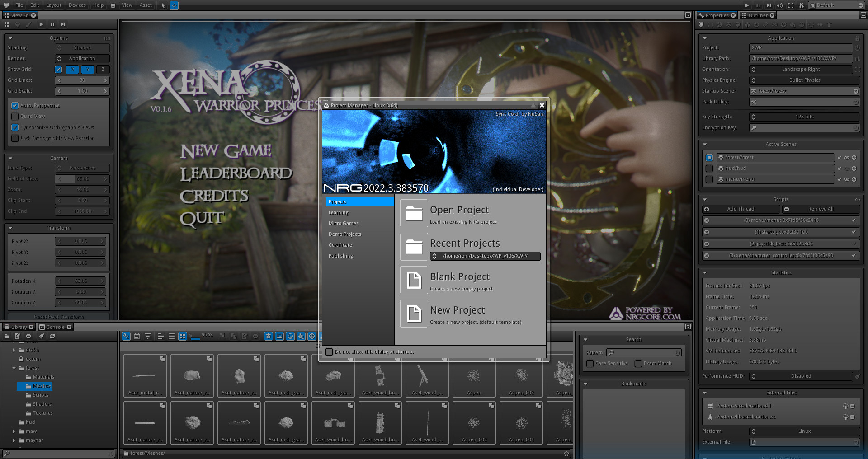This screenshot has height=459, width=868.
Task: Open the gear settings icon in Properties toolbar
Action: coord(783,25)
